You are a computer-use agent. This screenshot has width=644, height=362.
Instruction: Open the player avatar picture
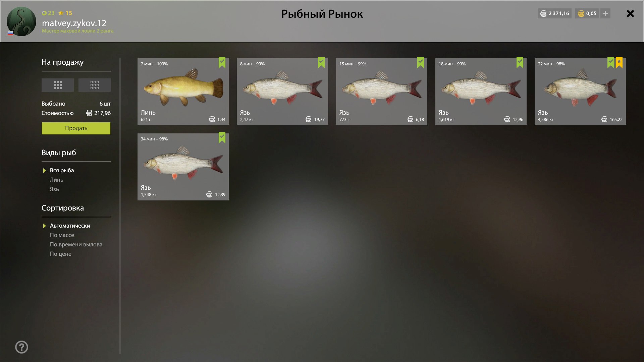pyautogui.click(x=21, y=21)
